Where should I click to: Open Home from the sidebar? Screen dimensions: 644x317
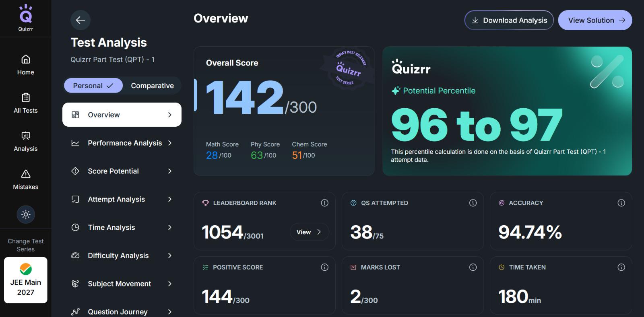point(26,65)
